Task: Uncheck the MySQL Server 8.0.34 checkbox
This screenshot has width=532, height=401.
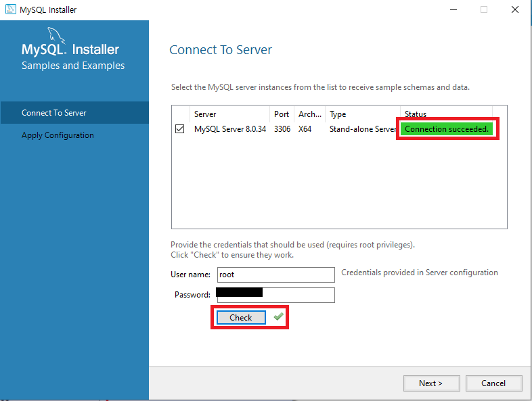Action: (x=180, y=128)
